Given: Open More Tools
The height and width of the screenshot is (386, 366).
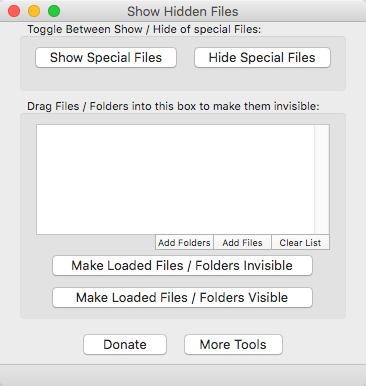Looking at the screenshot, I should coord(233,344).
